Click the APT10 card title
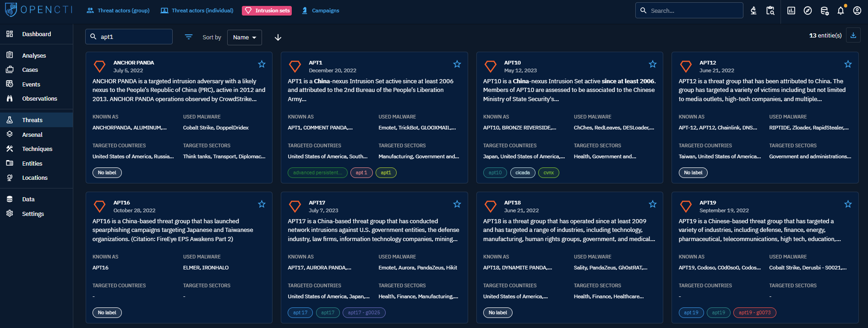 512,63
